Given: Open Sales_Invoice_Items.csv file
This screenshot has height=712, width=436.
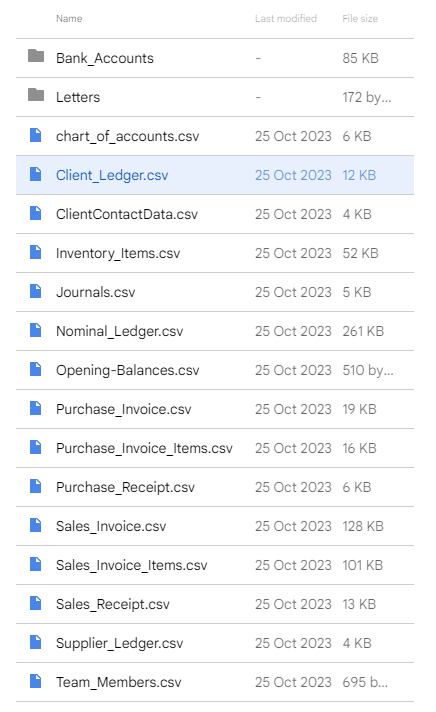Looking at the screenshot, I should [132, 565].
